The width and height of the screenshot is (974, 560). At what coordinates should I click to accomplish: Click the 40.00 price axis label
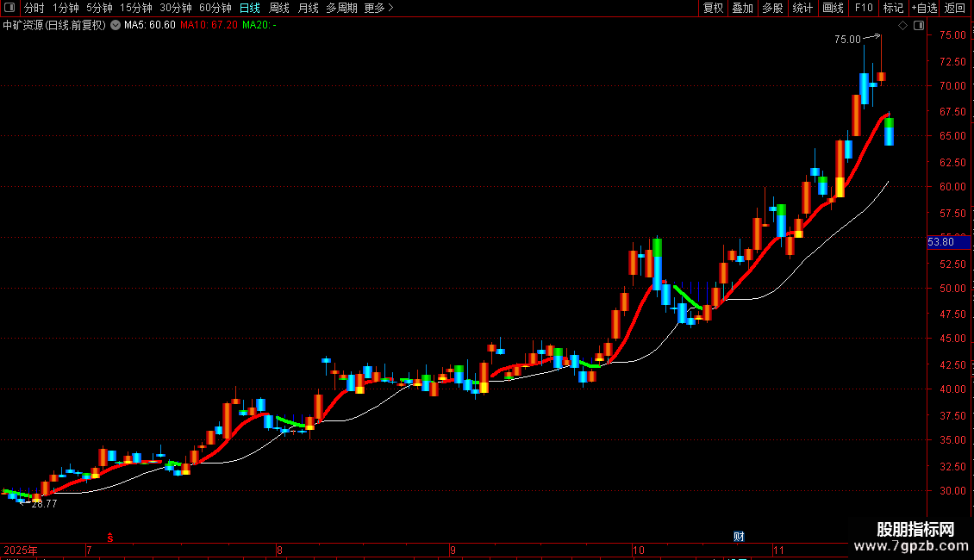[x=952, y=389]
